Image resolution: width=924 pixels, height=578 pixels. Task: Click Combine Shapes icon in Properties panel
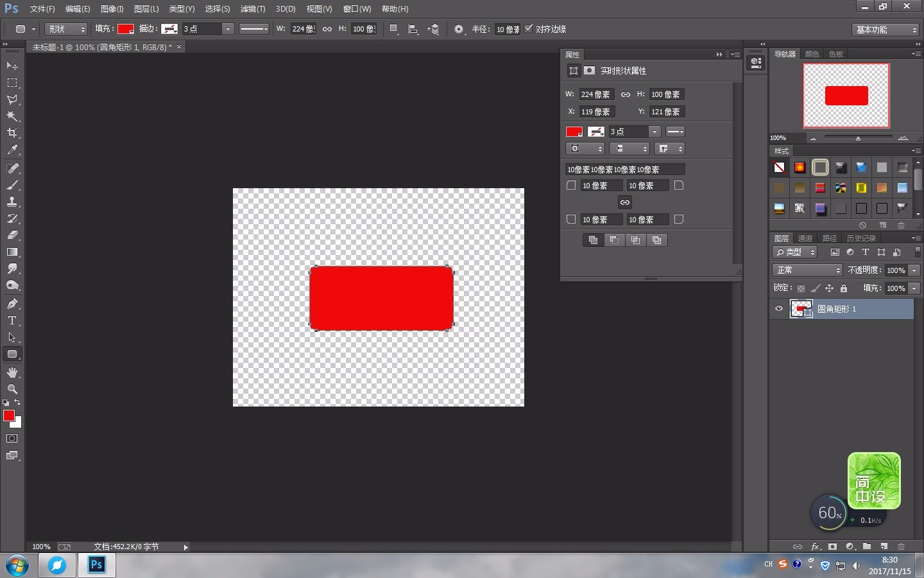point(593,240)
